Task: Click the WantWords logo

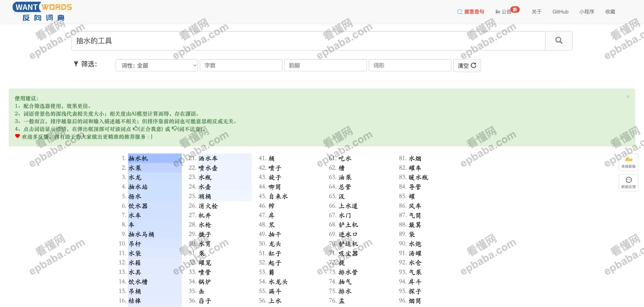Action: point(42,12)
